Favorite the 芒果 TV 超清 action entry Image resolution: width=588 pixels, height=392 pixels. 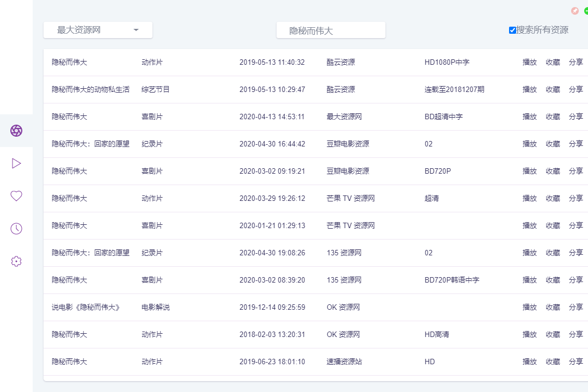(553, 198)
